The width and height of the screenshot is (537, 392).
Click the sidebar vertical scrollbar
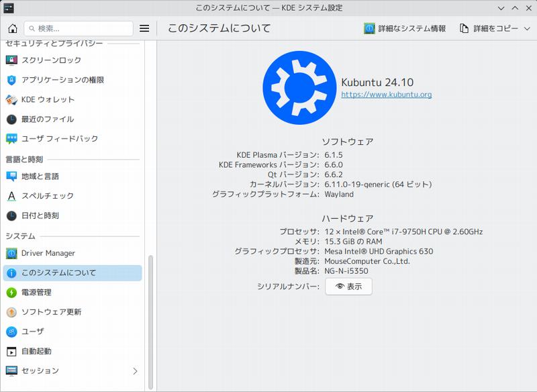coord(150,322)
